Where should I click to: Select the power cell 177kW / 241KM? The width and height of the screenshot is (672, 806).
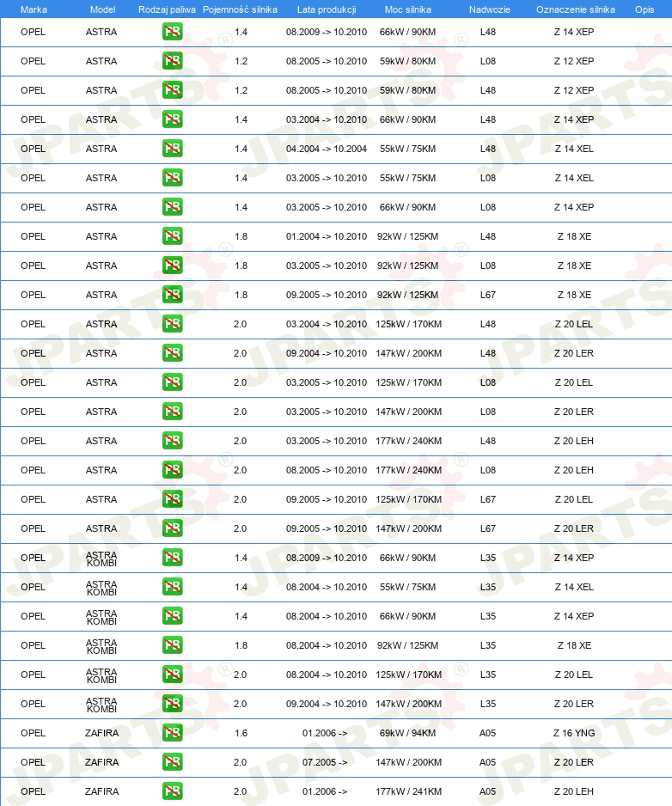click(408, 791)
